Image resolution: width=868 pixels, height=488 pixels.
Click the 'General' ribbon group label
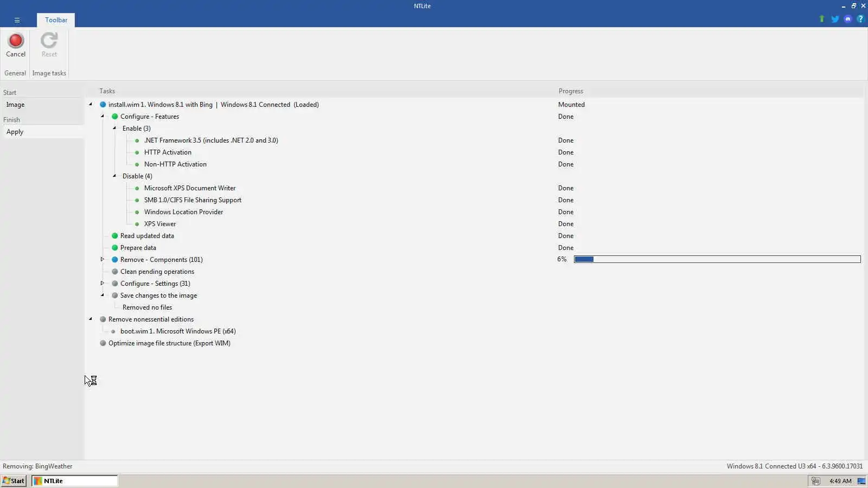click(15, 73)
